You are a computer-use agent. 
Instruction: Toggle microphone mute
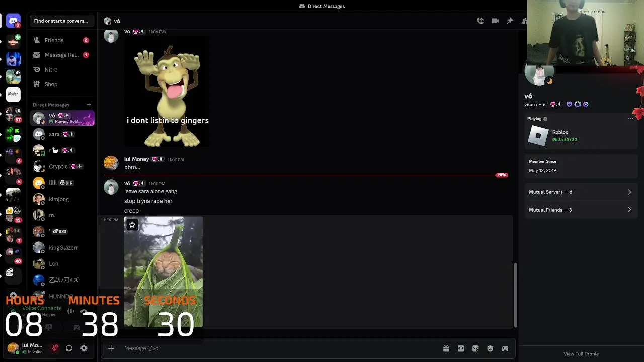pos(55,348)
